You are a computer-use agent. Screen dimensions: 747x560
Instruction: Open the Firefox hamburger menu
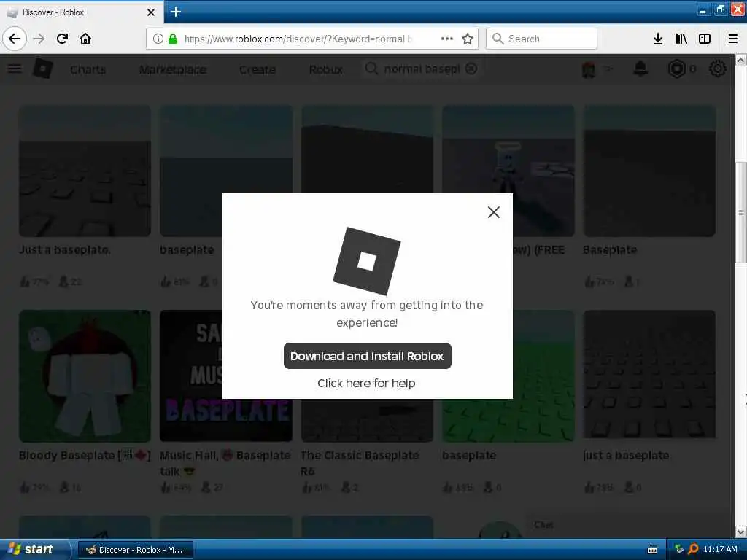733,39
